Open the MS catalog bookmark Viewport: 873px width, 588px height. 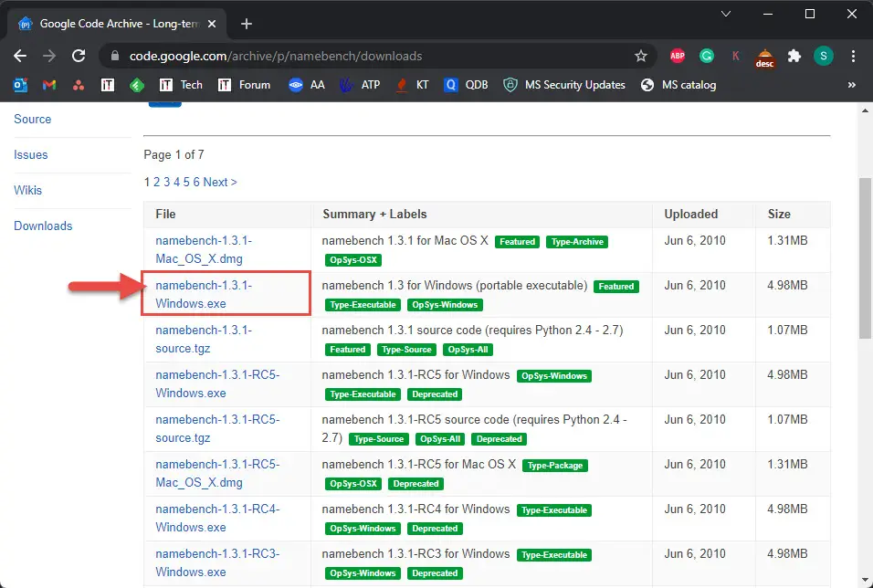678,85
